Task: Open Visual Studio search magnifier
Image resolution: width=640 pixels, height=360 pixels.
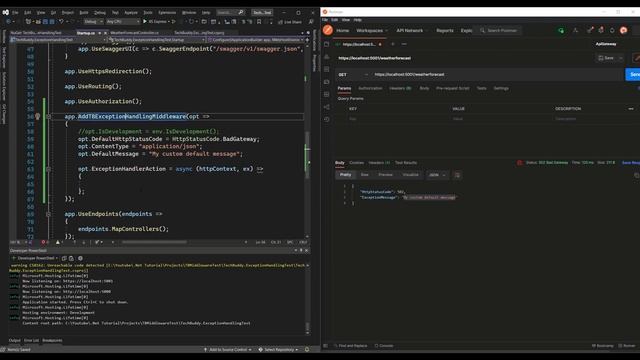Action: [241, 13]
